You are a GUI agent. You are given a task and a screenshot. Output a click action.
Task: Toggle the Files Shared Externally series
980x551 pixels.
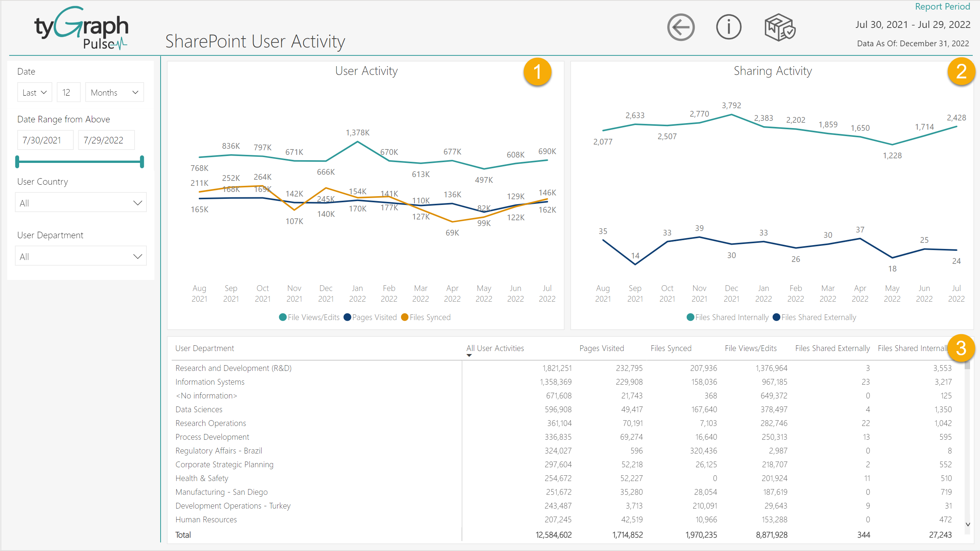(x=776, y=317)
